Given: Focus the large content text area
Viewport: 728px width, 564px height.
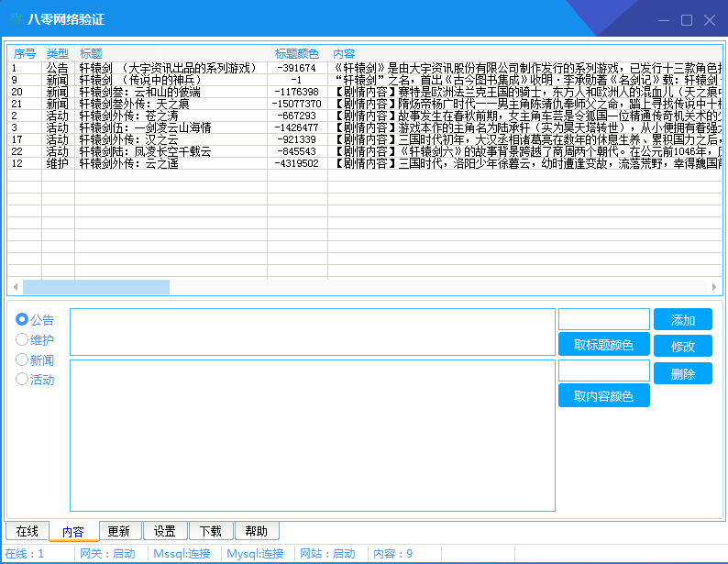Looking at the screenshot, I should click(313, 436).
